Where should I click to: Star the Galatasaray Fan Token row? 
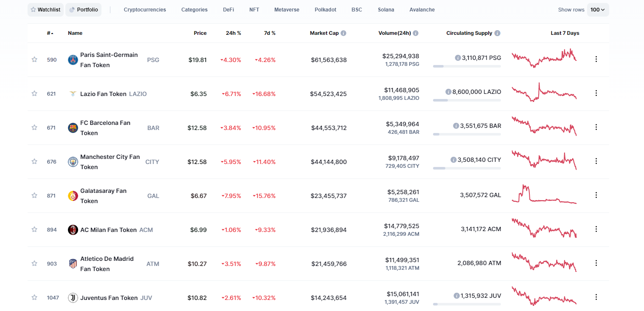tap(34, 195)
